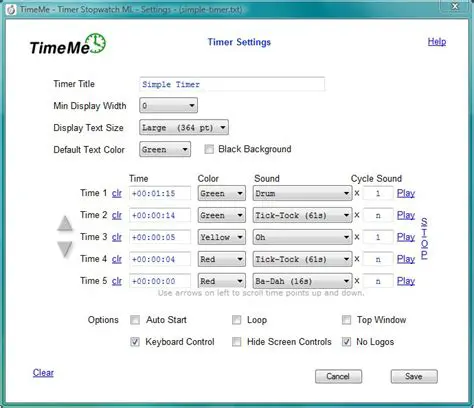Click the vertical STOP link
The width and height of the screenshot is (474, 408).
click(424, 238)
